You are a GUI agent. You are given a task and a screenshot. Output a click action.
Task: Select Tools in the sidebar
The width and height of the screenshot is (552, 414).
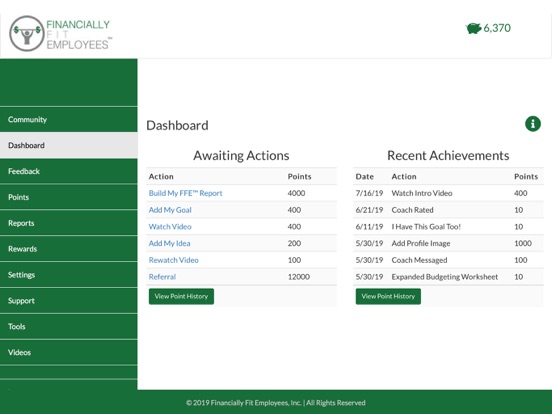(69, 327)
